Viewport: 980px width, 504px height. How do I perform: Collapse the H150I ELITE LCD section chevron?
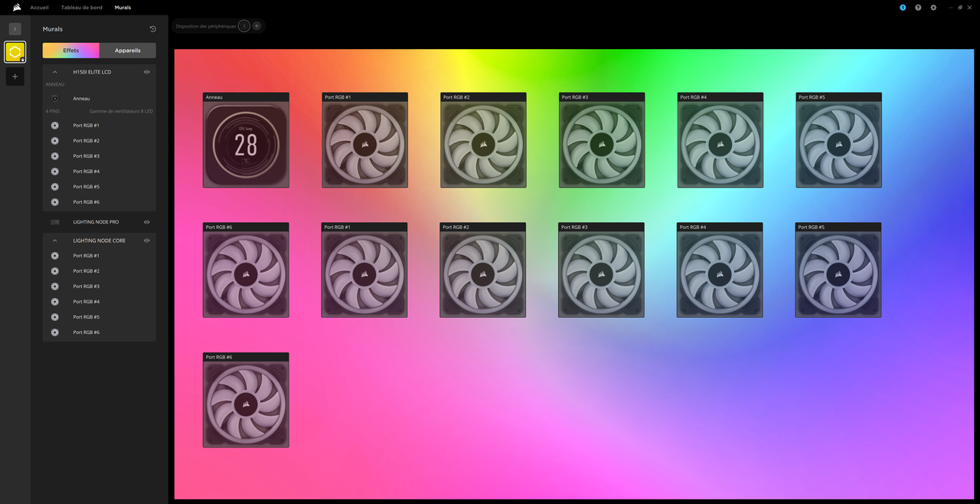pos(54,71)
